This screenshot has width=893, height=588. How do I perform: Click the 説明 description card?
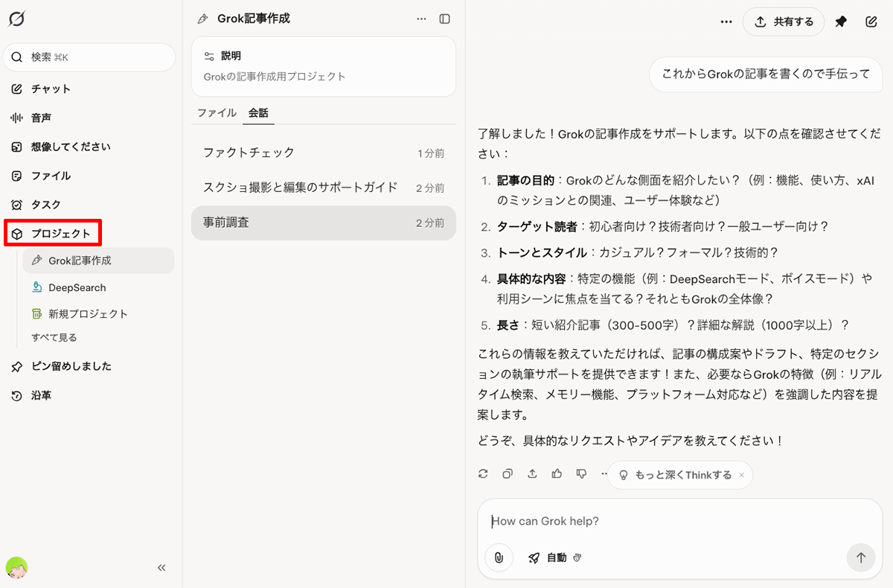(x=324, y=67)
